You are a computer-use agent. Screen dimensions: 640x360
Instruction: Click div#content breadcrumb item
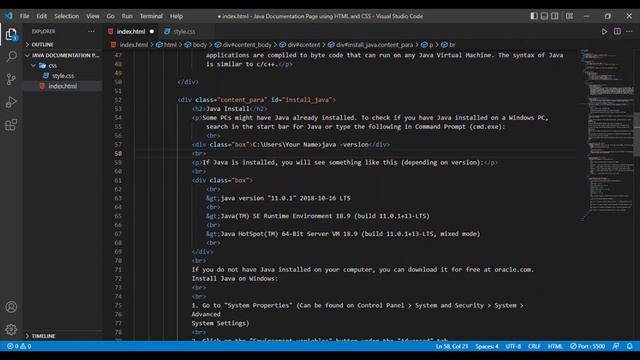click(x=300, y=45)
